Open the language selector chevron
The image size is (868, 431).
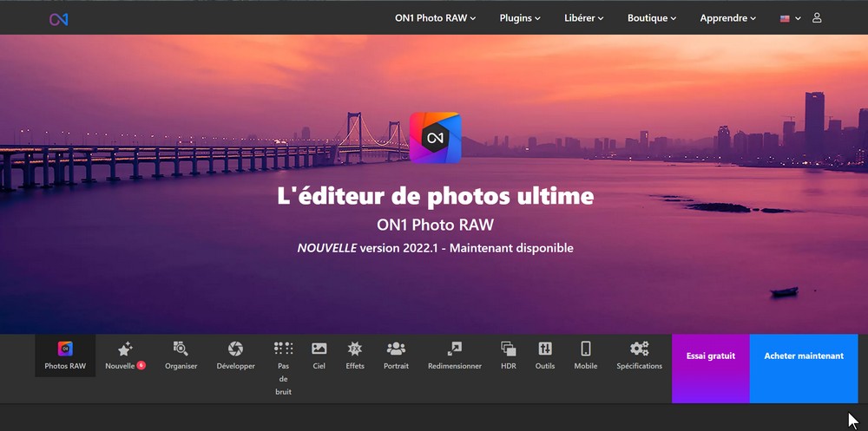pyautogui.click(x=798, y=18)
